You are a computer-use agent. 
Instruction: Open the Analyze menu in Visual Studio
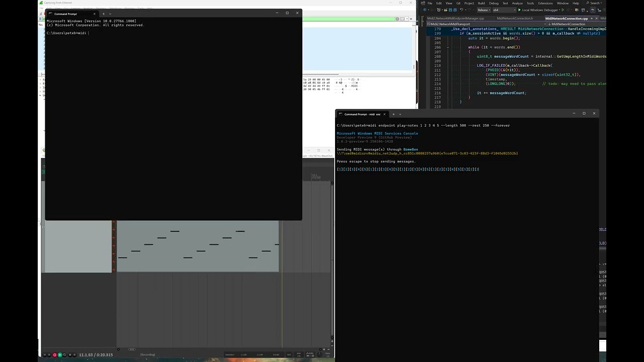[x=517, y=3]
